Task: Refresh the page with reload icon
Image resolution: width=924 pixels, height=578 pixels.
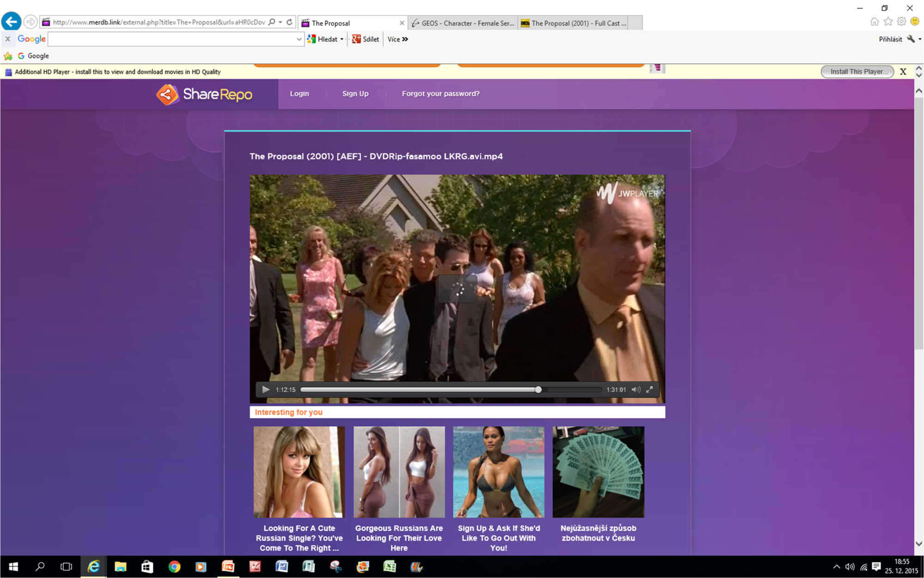Action: click(x=290, y=22)
